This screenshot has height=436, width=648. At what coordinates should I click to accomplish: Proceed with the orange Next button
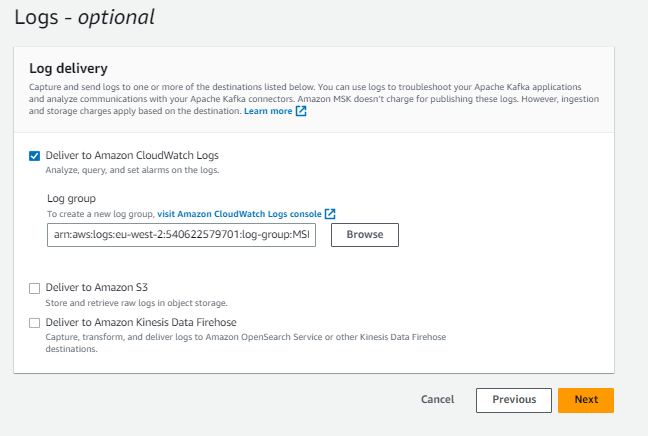(586, 400)
